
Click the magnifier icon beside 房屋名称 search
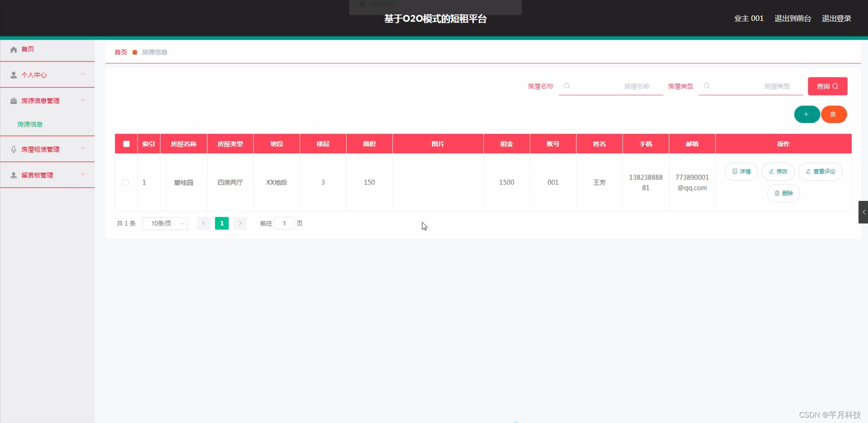point(566,86)
